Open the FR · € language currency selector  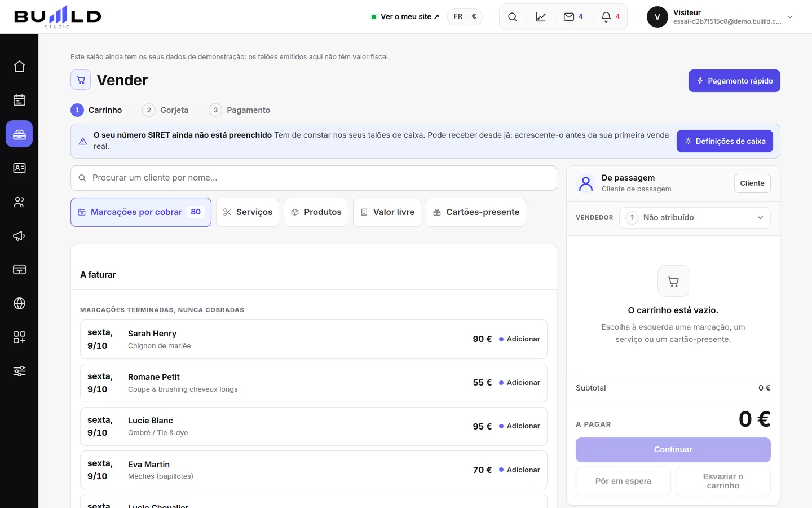tap(465, 16)
